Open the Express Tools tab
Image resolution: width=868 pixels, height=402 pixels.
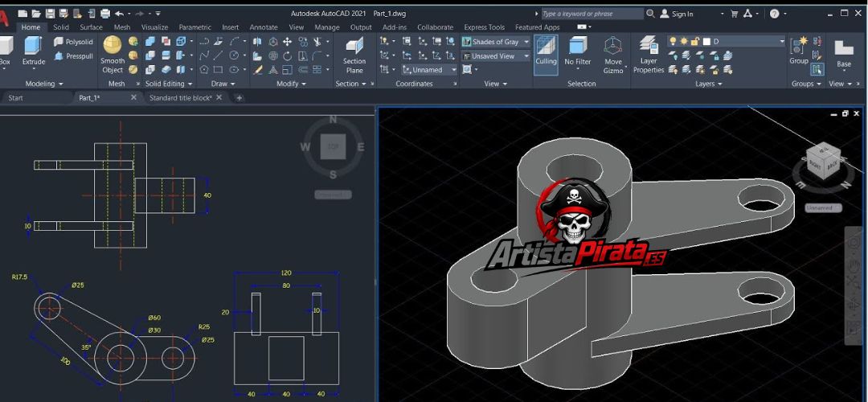click(485, 27)
